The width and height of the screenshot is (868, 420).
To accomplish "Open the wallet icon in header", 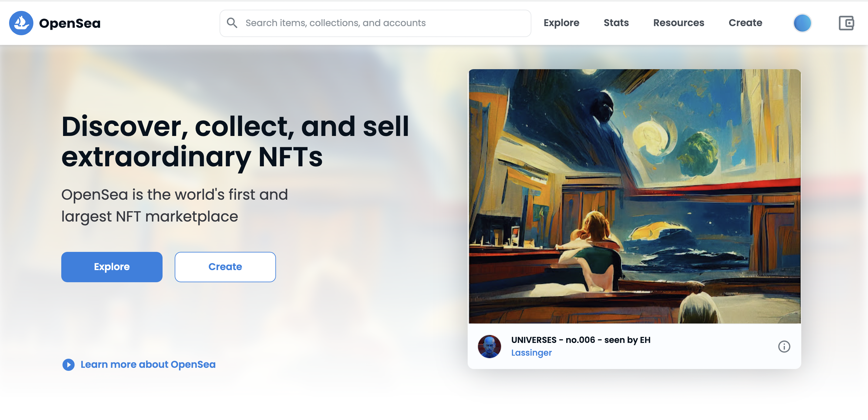I will pos(846,23).
